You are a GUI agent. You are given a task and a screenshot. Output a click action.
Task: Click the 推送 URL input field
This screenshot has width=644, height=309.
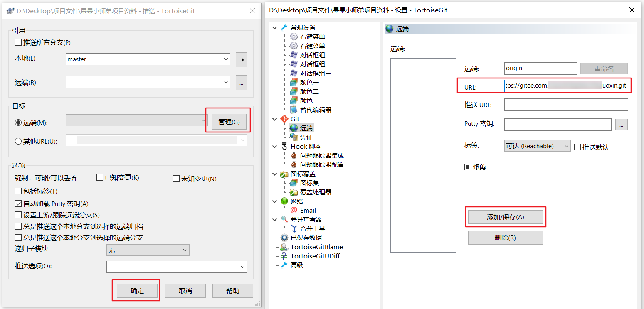[566, 105]
